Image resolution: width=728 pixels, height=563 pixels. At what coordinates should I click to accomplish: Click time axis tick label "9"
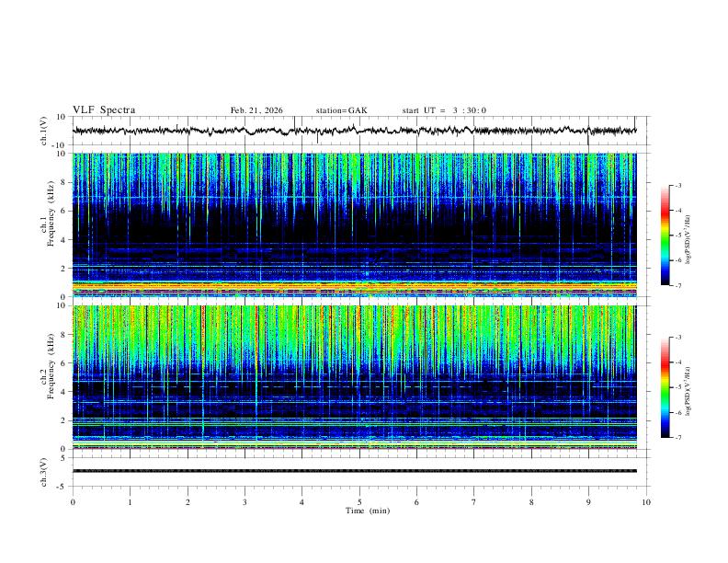coord(588,502)
